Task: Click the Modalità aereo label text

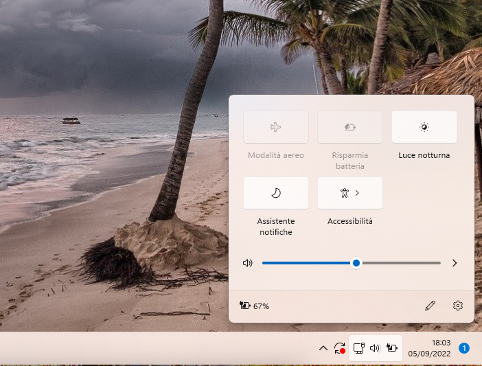Action: click(276, 155)
